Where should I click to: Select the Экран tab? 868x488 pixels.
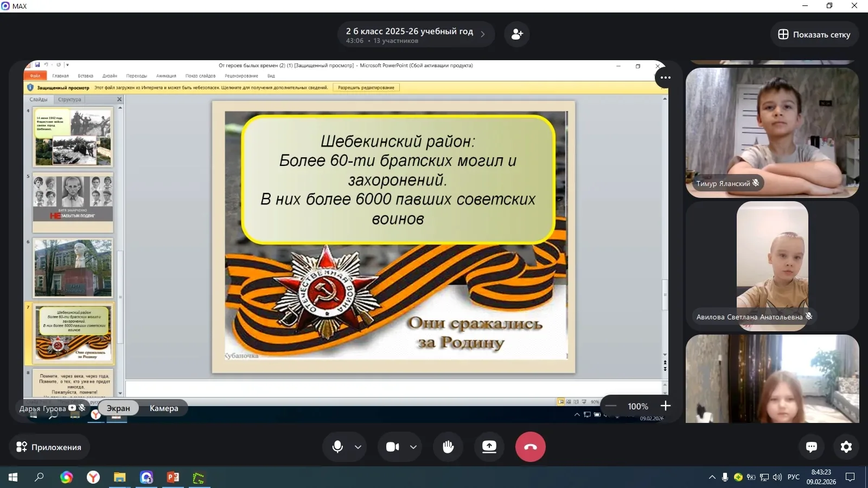(x=118, y=408)
